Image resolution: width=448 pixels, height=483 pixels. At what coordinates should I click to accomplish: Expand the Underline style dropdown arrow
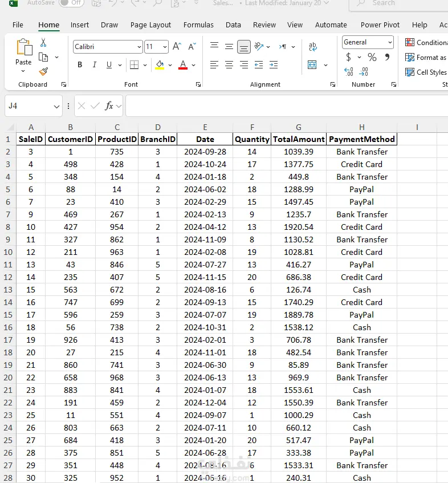coord(120,65)
